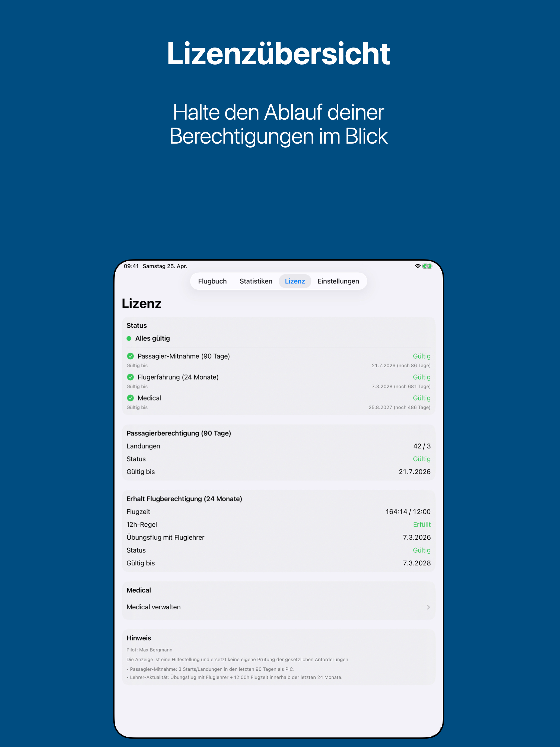Tap Passagierberechtigung (90 Tage) section header
This screenshot has height=747, width=560.
[179, 433]
